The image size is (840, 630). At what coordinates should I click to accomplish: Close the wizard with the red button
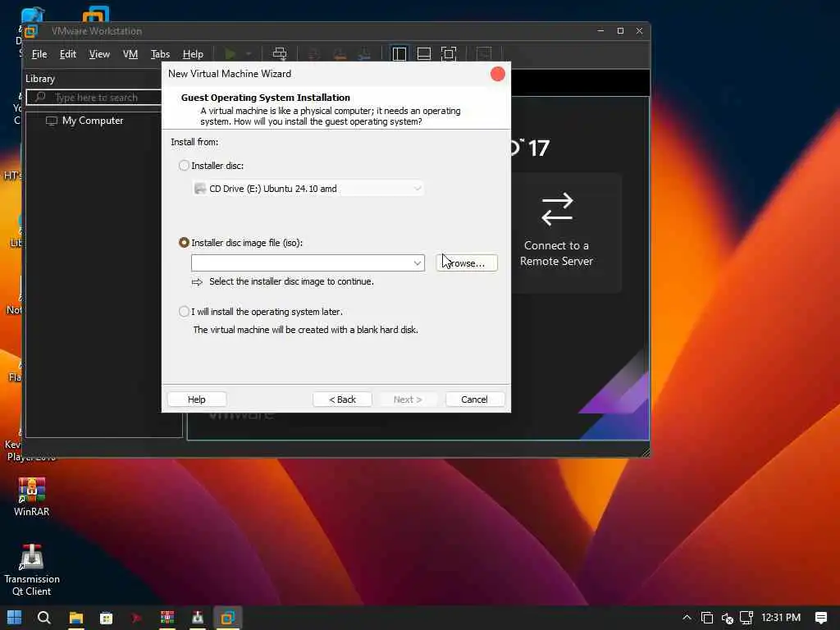[498, 74]
